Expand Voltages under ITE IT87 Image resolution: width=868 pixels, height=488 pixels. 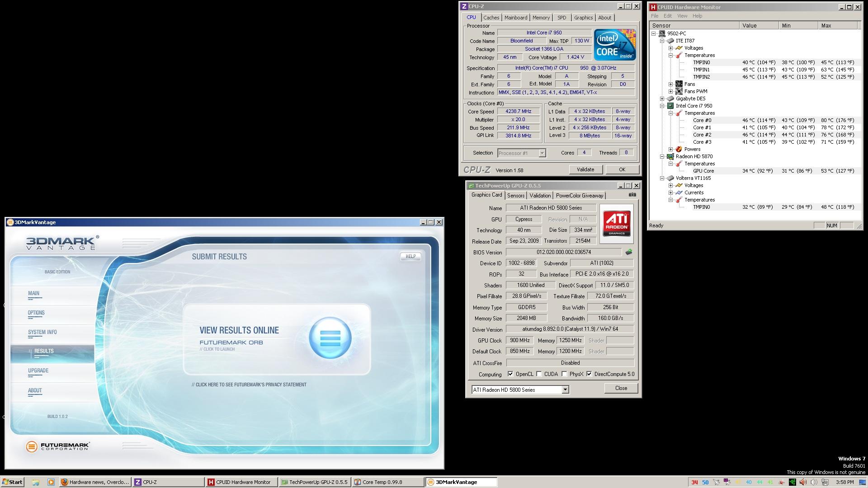(x=671, y=48)
